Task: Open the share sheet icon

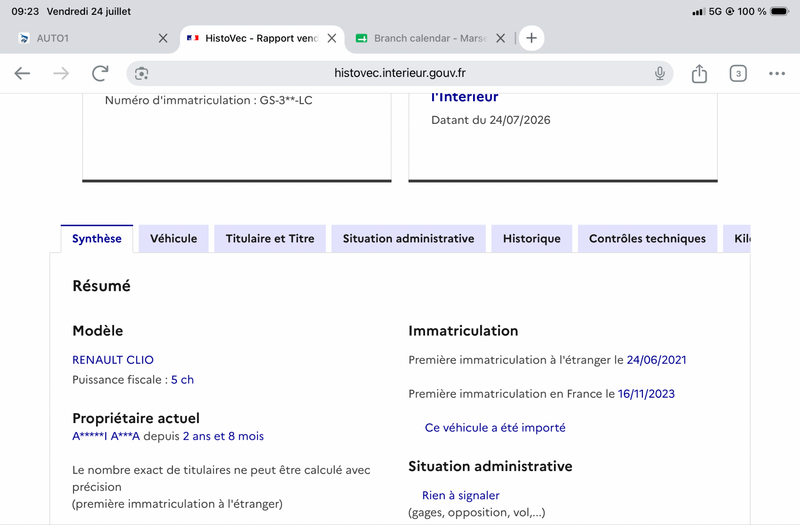Action: [x=699, y=73]
